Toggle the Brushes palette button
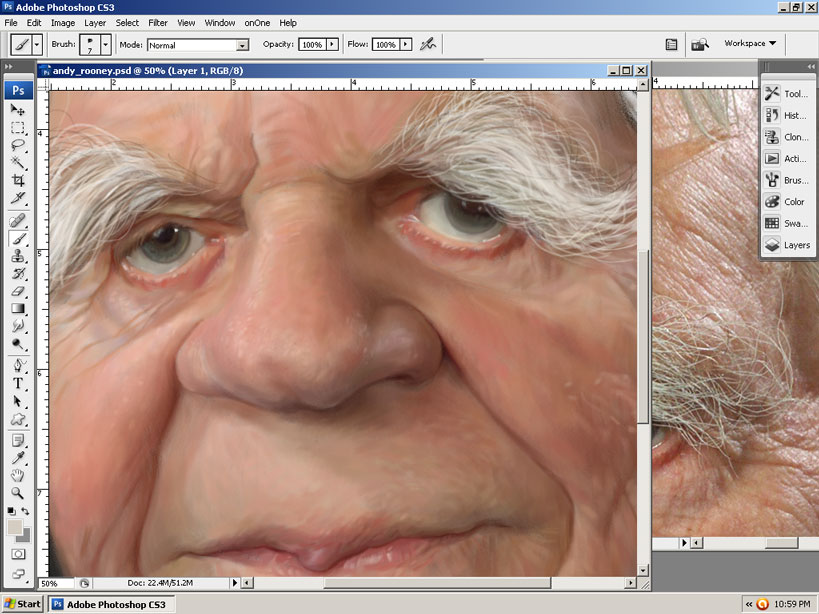819x614 pixels. point(671,44)
